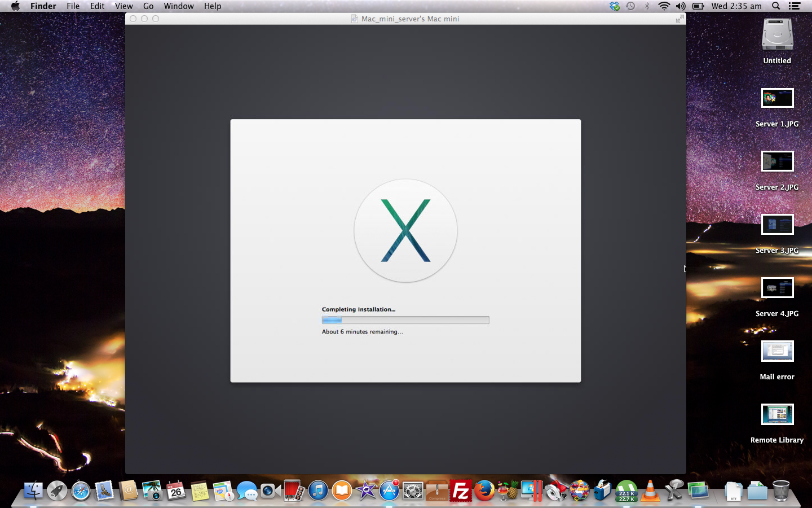Open iMovie star icon in Dock
812x508 pixels.
[365, 491]
